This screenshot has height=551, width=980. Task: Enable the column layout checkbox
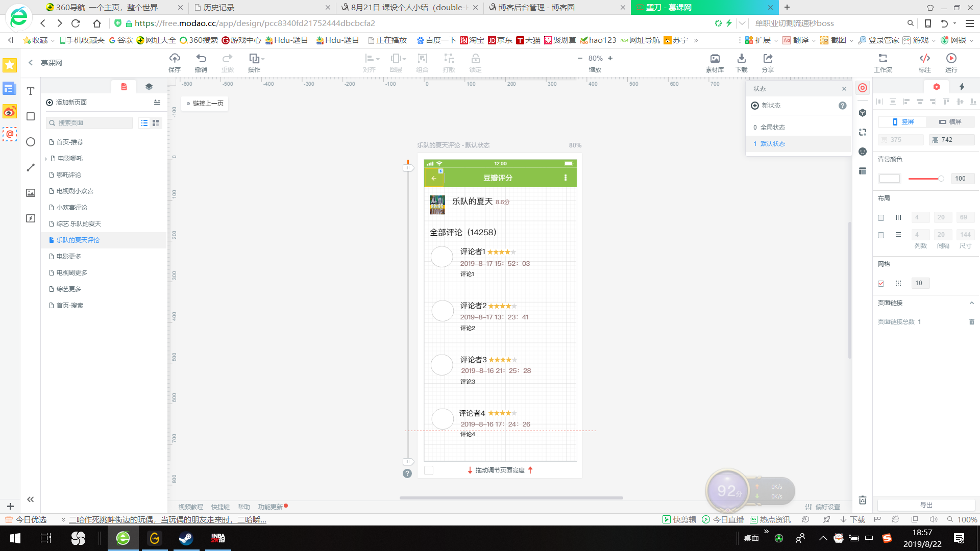(881, 218)
